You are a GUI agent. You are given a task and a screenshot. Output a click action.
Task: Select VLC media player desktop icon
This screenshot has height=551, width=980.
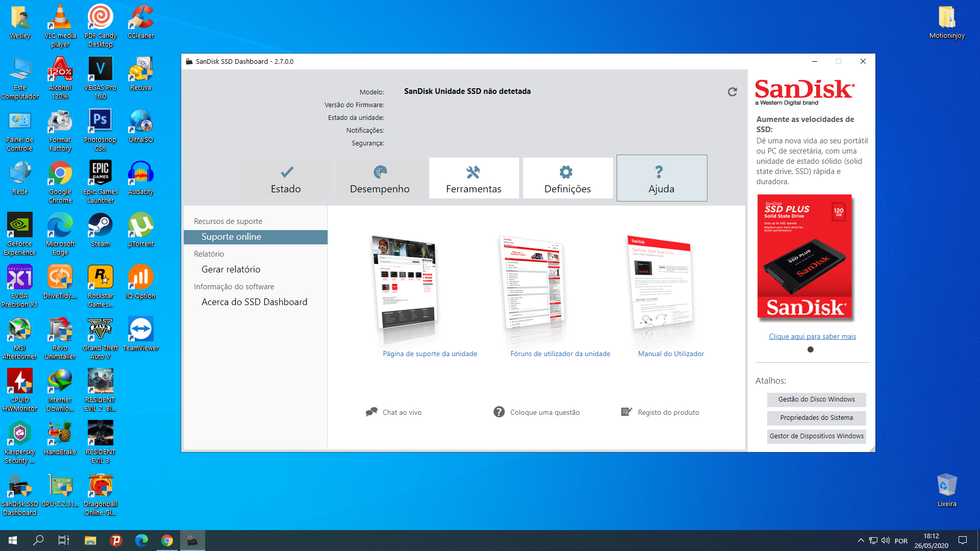coord(60,26)
